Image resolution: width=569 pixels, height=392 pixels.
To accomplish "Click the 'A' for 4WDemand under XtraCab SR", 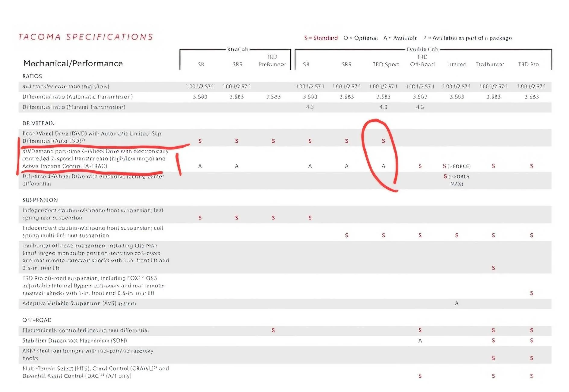I will coord(200,166).
